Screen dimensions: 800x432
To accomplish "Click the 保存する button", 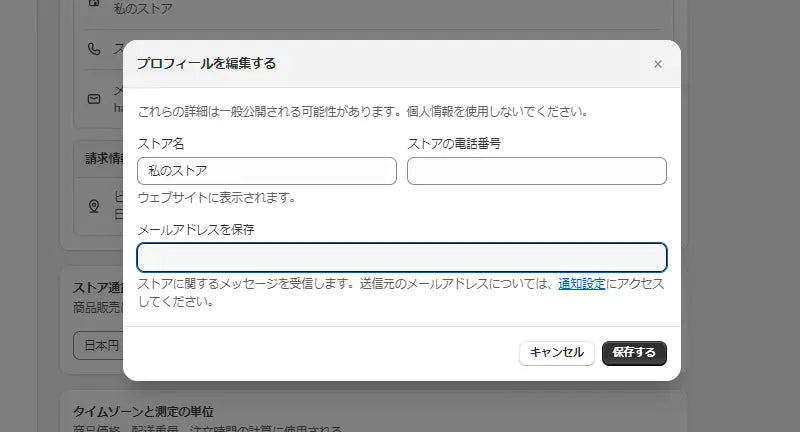I will coord(634,353).
